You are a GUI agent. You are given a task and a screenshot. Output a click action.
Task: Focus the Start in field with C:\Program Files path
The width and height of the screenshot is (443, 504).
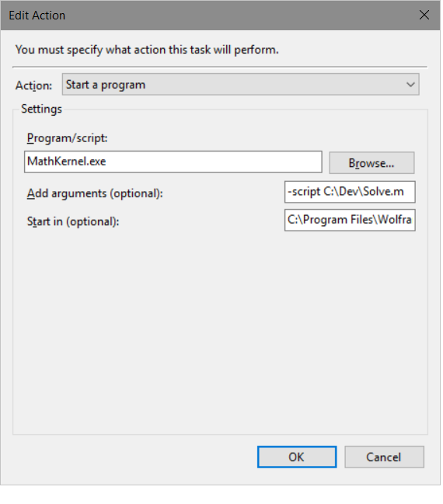pyautogui.click(x=350, y=221)
